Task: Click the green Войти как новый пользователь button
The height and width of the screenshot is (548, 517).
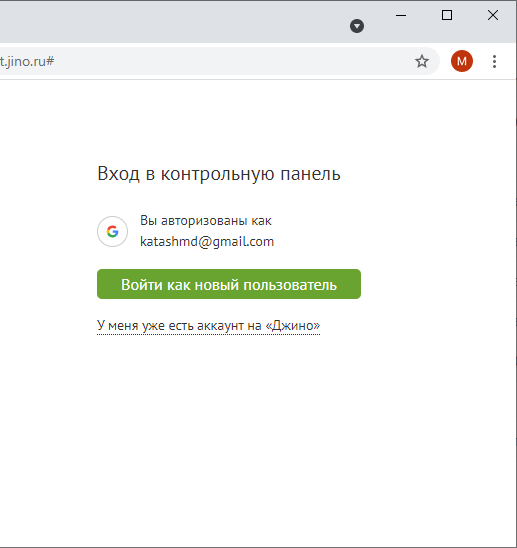Action: pyautogui.click(x=229, y=284)
